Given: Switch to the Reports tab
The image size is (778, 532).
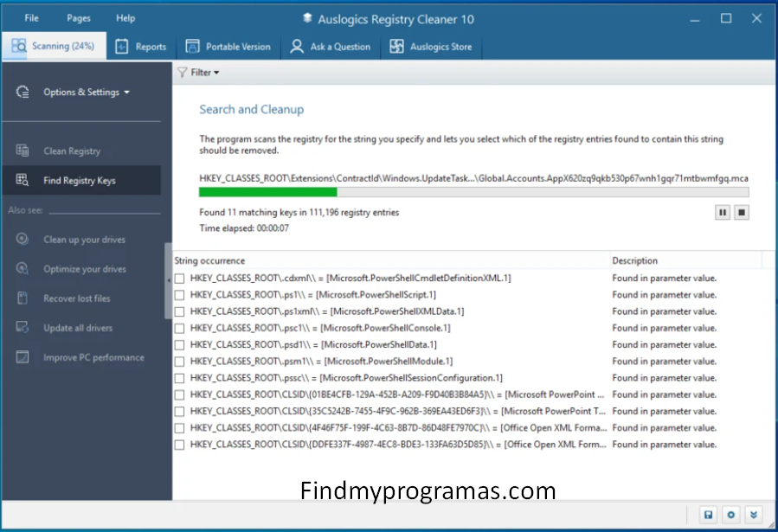Looking at the screenshot, I should 140,46.
